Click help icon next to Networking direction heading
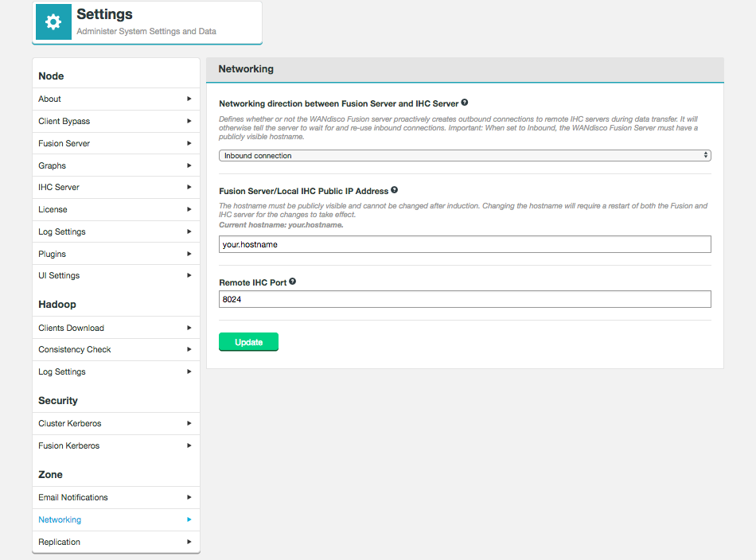This screenshot has height=560, width=756. 464,102
